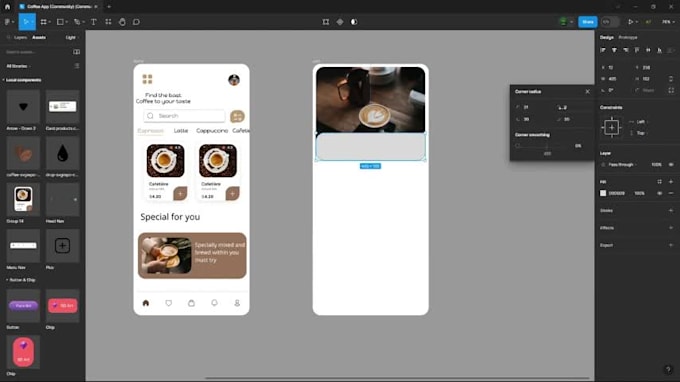Screen dimensions: 680x382
Task: Switch assets to list view
Action: point(77,66)
